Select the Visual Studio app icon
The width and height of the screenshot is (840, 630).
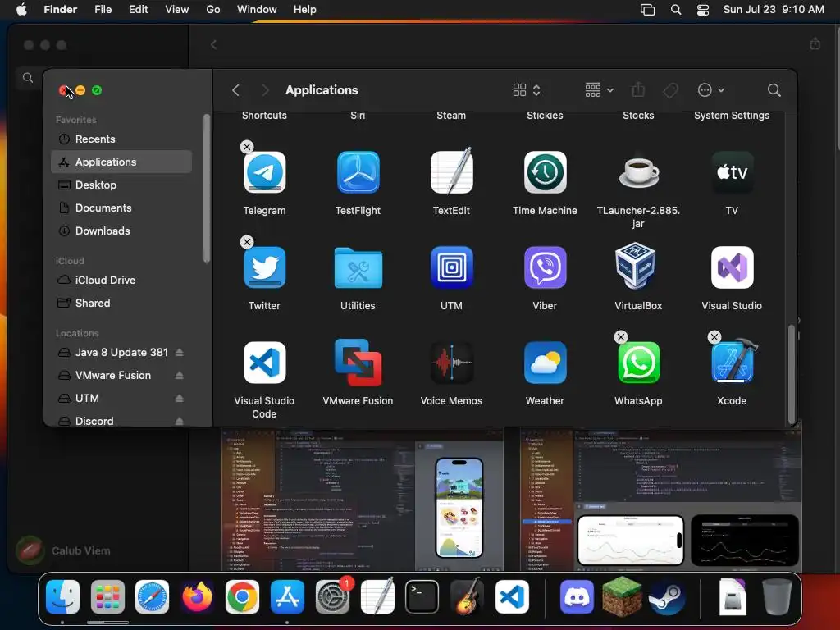732,267
